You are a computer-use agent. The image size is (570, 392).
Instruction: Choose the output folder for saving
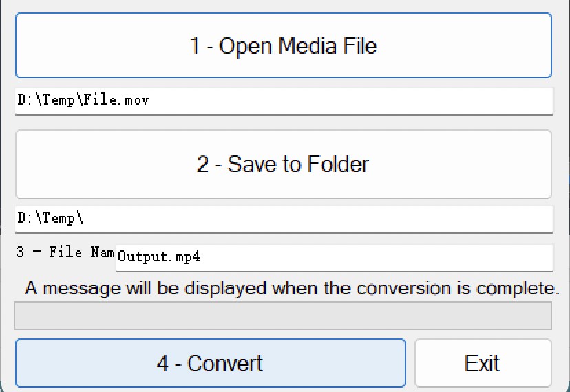[x=284, y=164]
